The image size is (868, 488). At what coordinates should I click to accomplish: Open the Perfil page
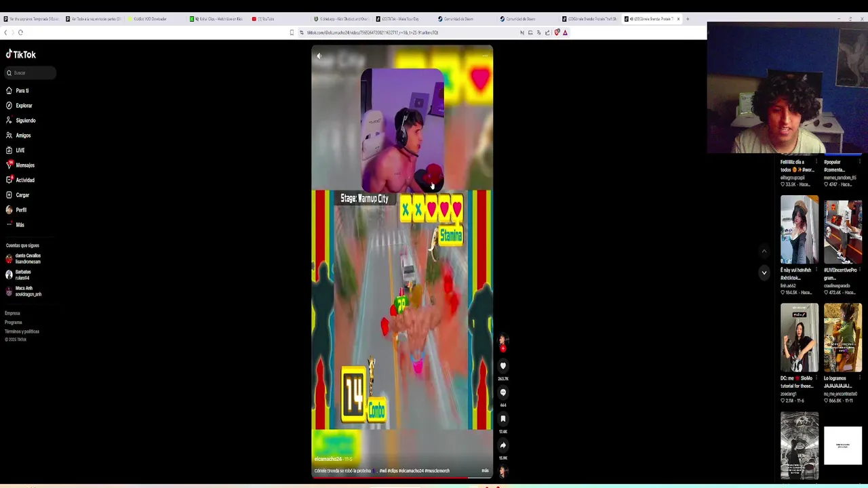point(16,210)
